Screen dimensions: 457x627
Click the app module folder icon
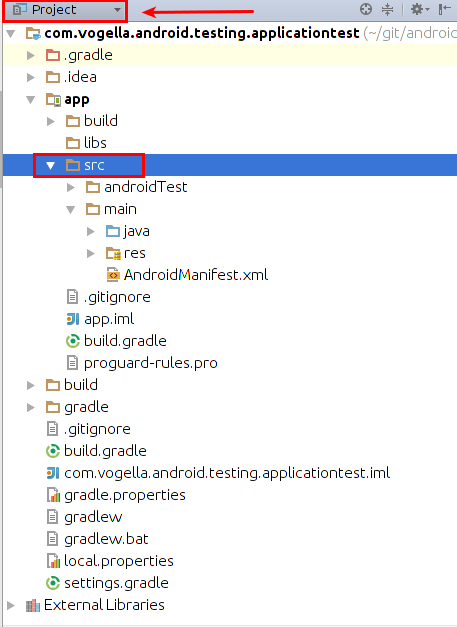53,99
